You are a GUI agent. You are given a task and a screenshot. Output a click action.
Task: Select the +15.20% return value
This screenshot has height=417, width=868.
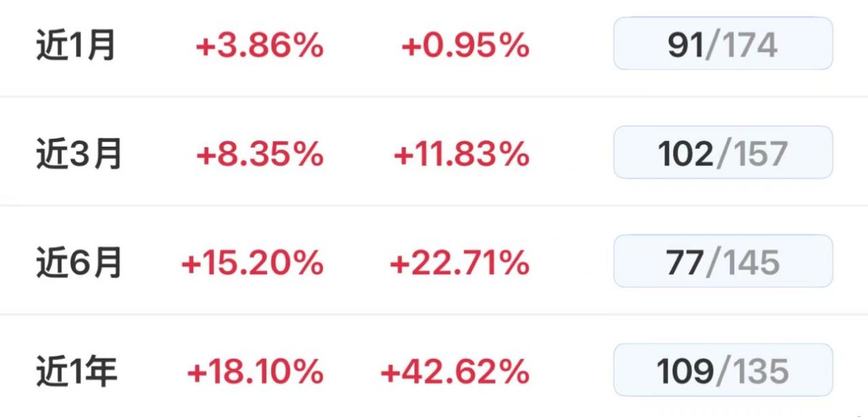[x=252, y=264]
